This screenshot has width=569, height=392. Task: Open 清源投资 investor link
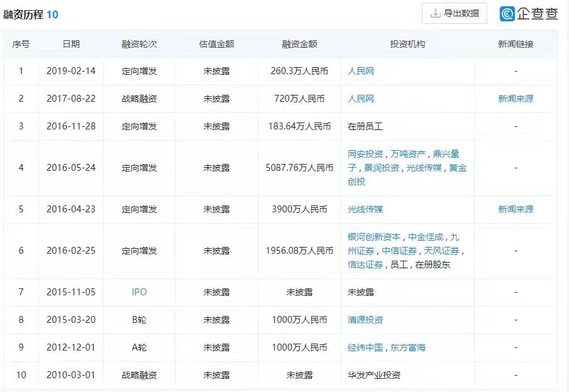365,320
